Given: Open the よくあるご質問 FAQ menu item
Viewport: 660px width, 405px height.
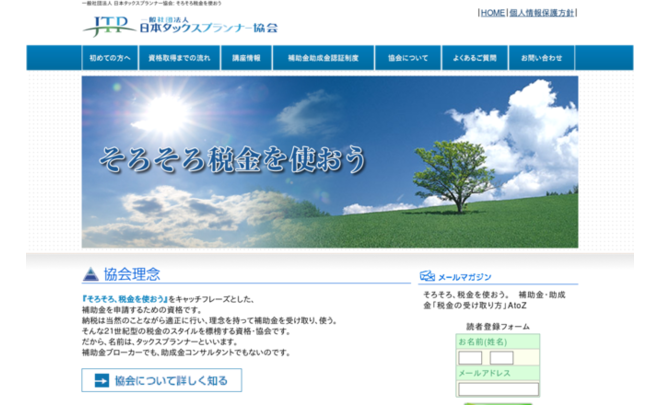Looking at the screenshot, I should click(474, 58).
